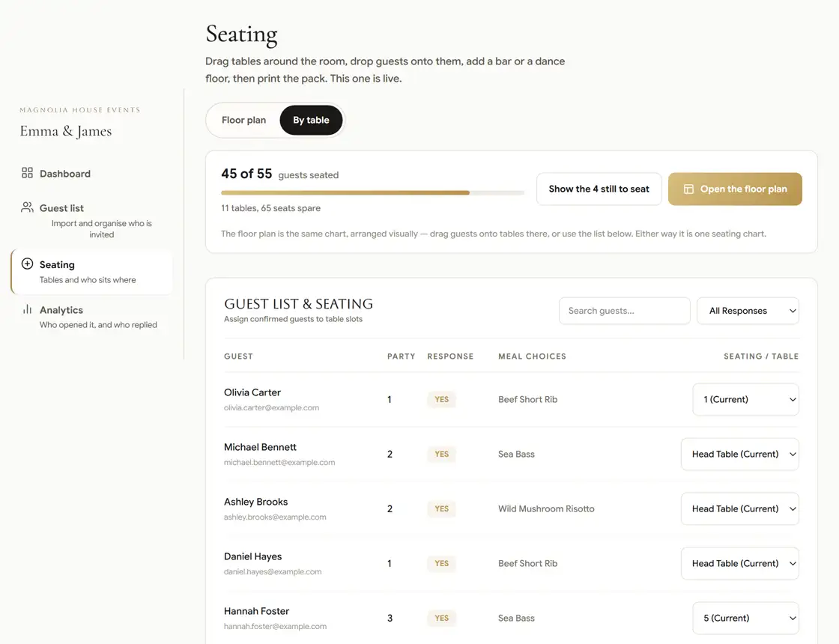839x644 pixels.
Task: Click Michael Bennett's Sea Bass meal
Action: (x=516, y=454)
